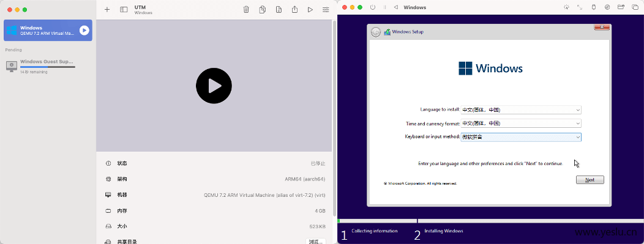Screen dimensions: 644x244
Task: Click the '已停止' status value
Action: [x=318, y=163]
